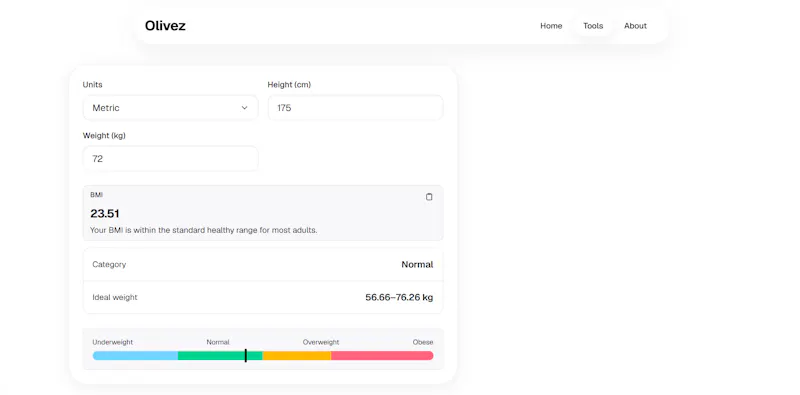This screenshot has height=395, width=800.
Task: Click the blue Underweight segment of BMI bar
Action: [135, 356]
